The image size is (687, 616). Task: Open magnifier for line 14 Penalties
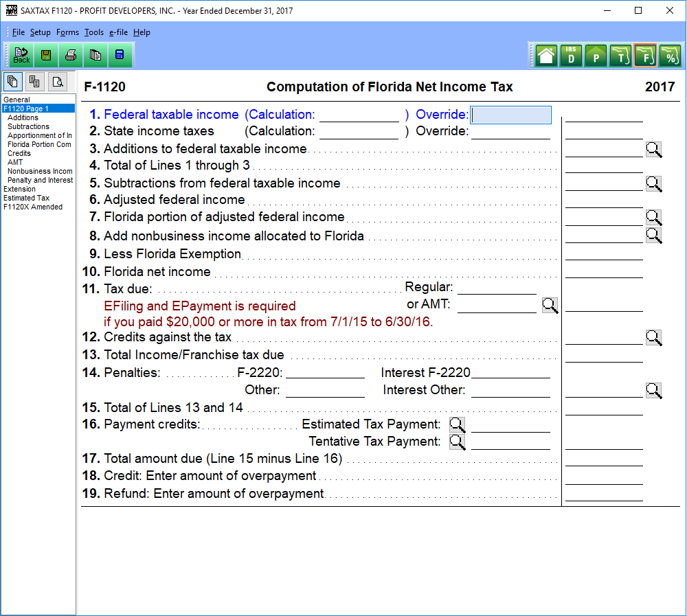point(654,390)
